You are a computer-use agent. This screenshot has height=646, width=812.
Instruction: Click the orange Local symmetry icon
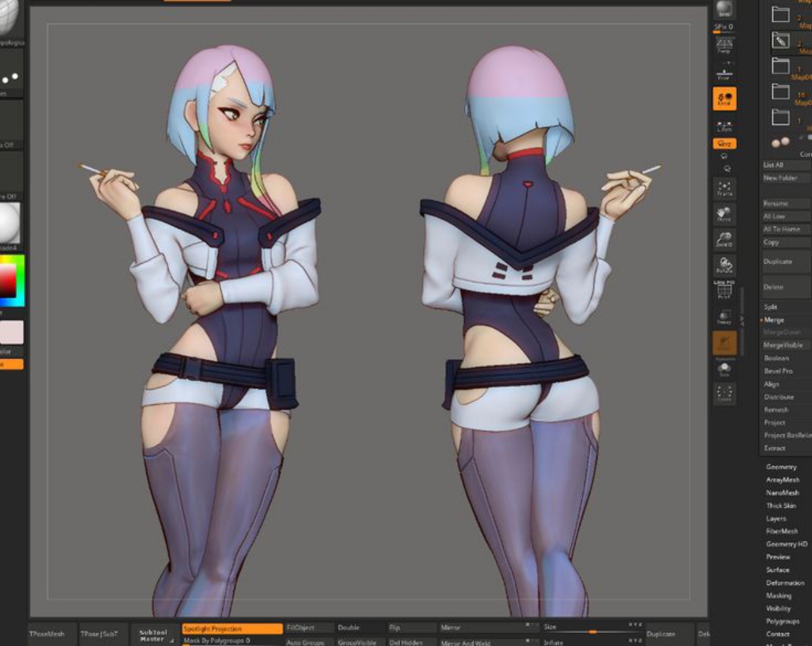pos(724,99)
